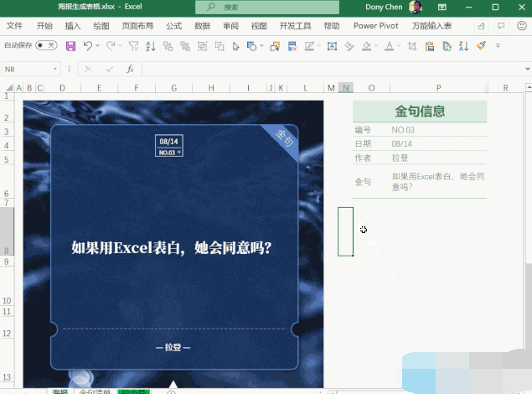Screen dimensions: 532x394
Task: Click the Insert Function fx icon
Action: [x=130, y=69]
